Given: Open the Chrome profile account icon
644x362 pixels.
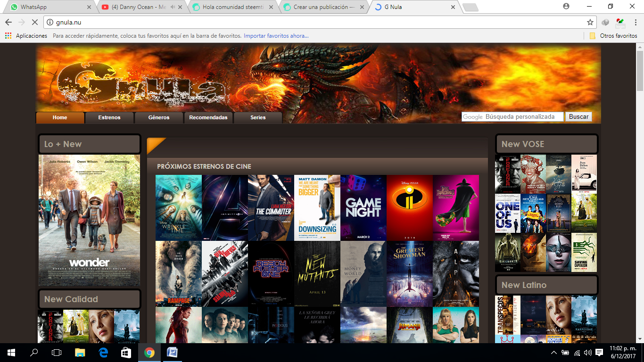Looking at the screenshot, I should point(566,7).
